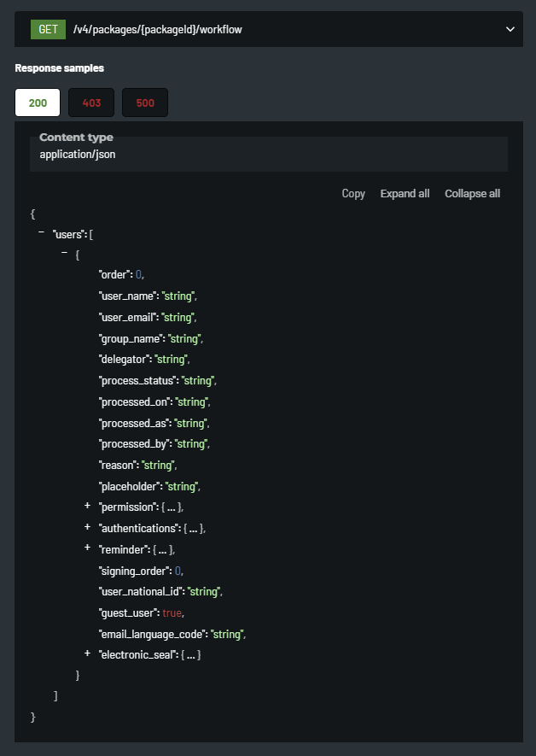Switch to the 403 response tab
The height and width of the screenshot is (756, 536).
pos(91,103)
